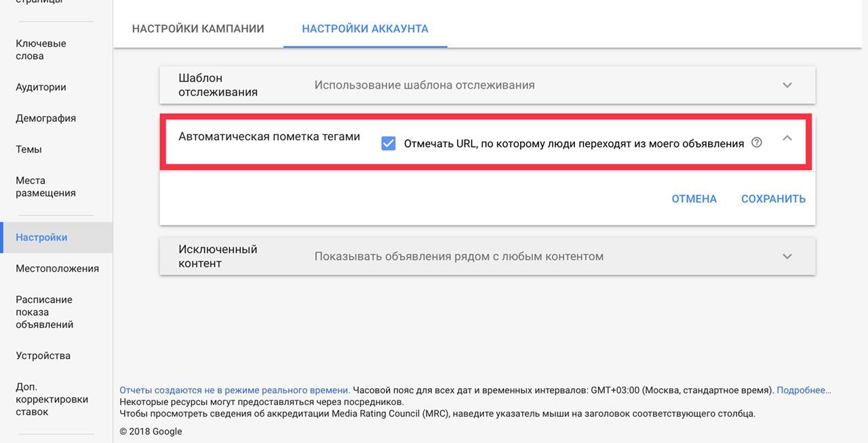The height and width of the screenshot is (443, 868).
Task: Open 'Аудитории' in the sidebar
Action: coord(41,87)
